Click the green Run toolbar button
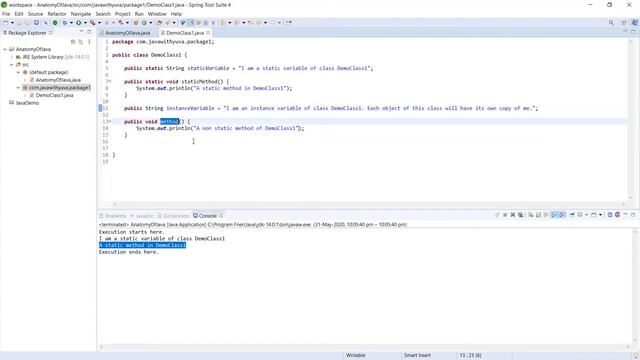Image resolution: width=640 pixels, height=360 pixels. click(x=78, y=23)
